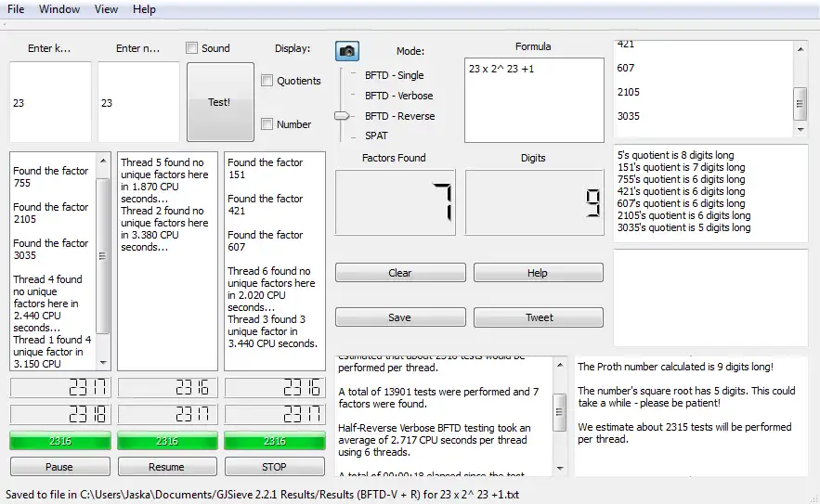Click the Enter n input field
The height and width of the screenshot is (504, 820).
click(x=138, y=101)
